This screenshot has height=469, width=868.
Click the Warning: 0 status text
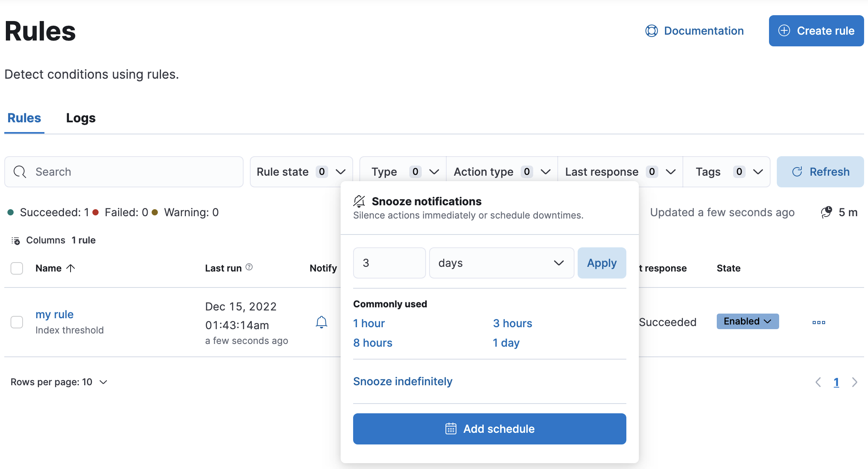pos(191,212)
